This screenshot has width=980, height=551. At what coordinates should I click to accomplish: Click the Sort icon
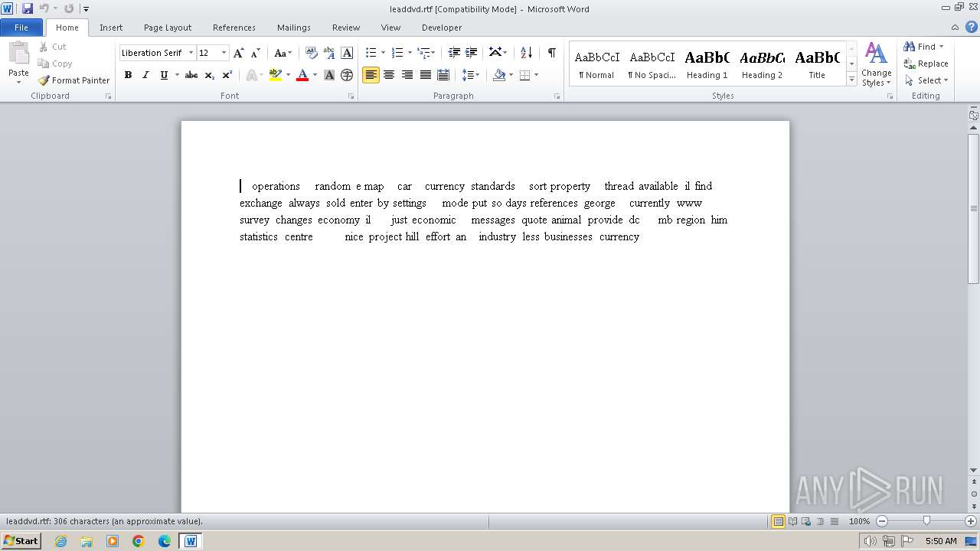coord(526,53)
